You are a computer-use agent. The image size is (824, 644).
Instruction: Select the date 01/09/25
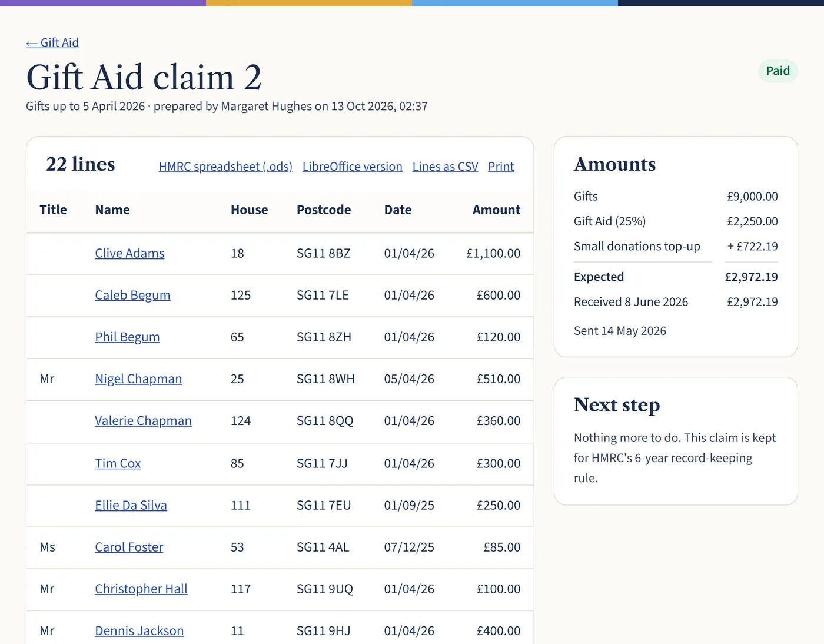409,505
